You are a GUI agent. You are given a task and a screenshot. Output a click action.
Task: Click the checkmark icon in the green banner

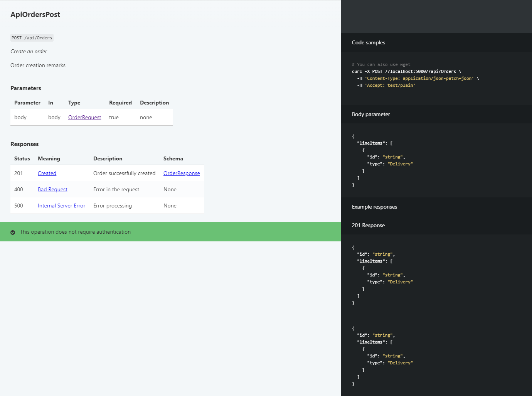coord(13,232)
